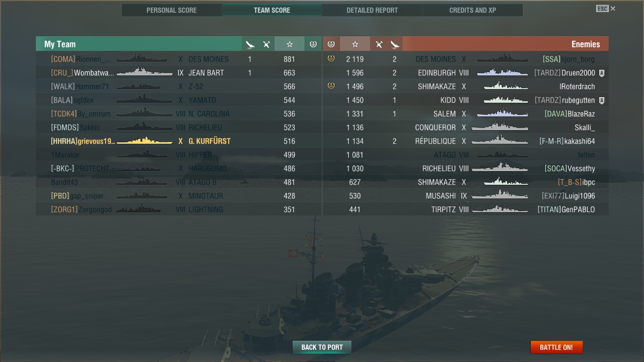Sort enemies by aircraft shot down icon

pyautogui.click(x=379, y=44)
